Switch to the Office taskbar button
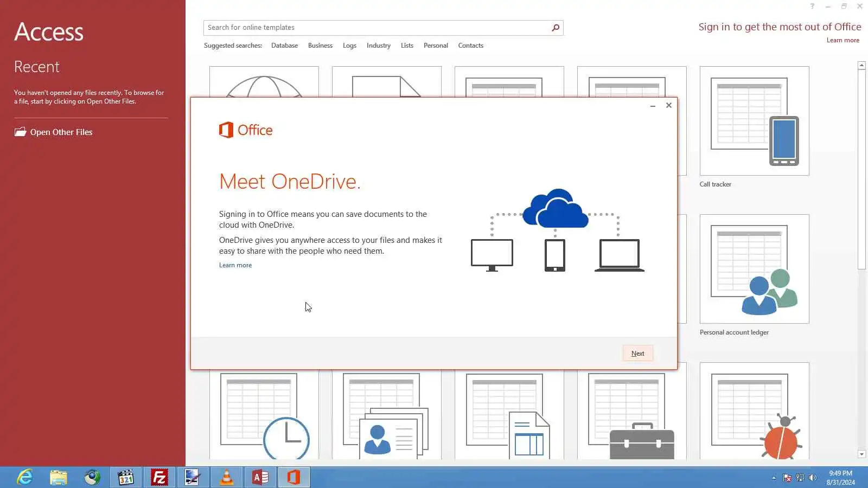This screenshot has width=868, height=488. (x=294, y=477)
